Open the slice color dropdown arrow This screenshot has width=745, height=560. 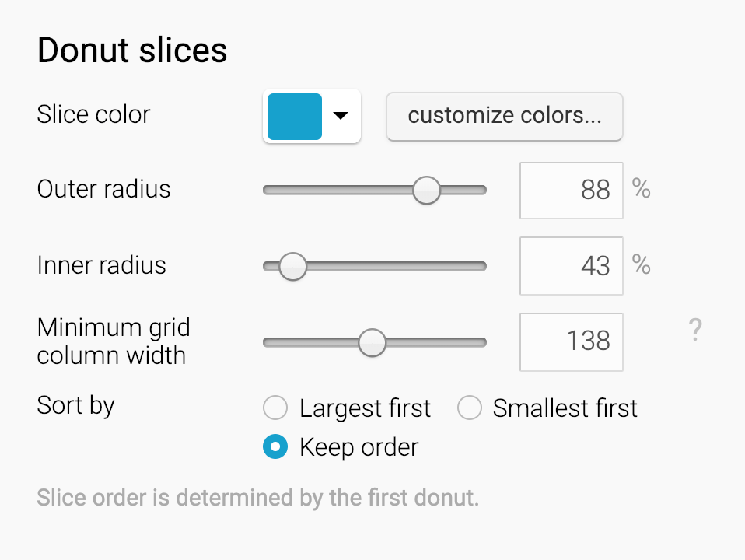click(340, 116)
